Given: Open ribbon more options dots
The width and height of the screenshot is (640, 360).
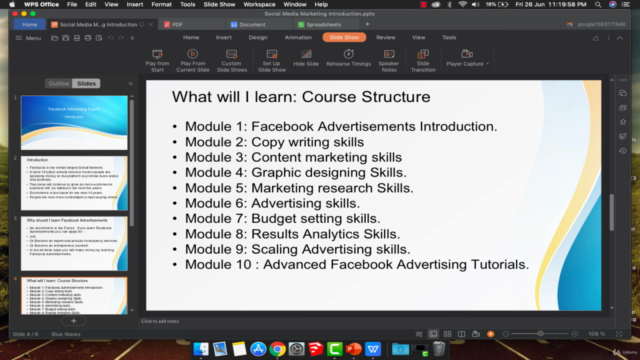Looking at the screenshot, I should [609, 38].
